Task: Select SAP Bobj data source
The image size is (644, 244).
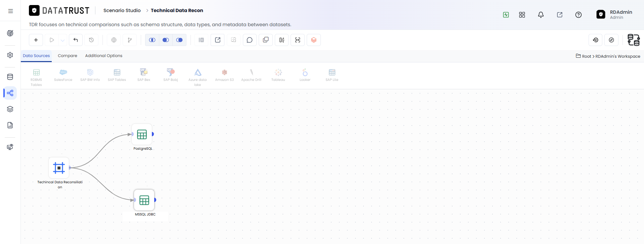Action: 171,75
